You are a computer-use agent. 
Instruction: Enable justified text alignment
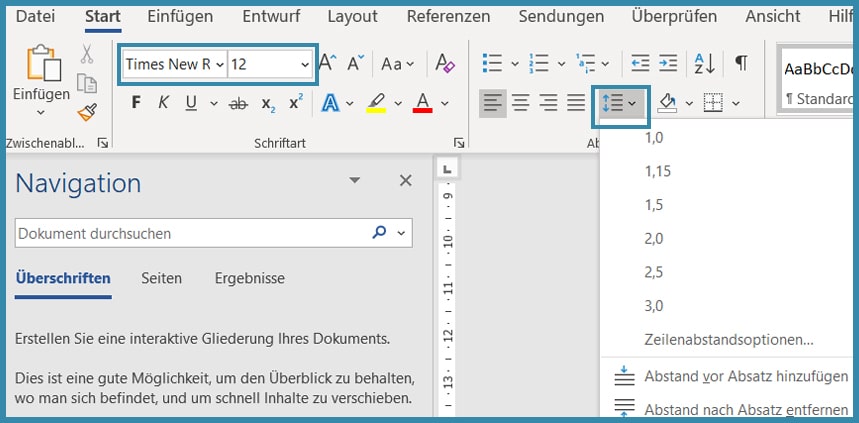576,103
